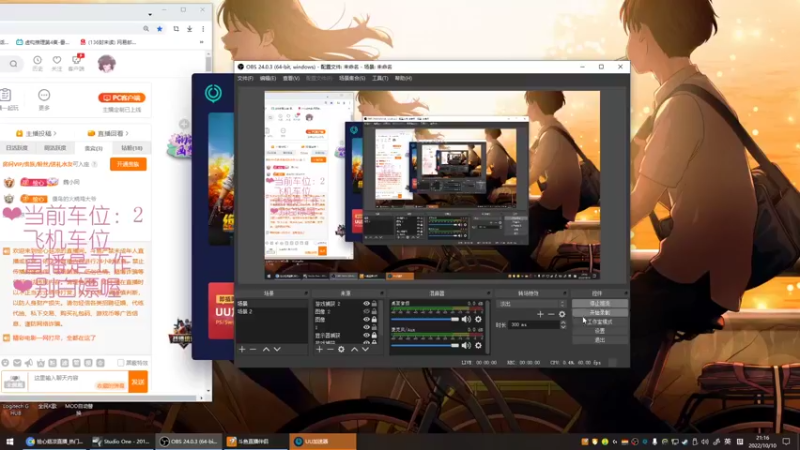Remove selected scene with the minus icon in Scenes panel
This screenshot has width=800, height=450.
[253, 349]
